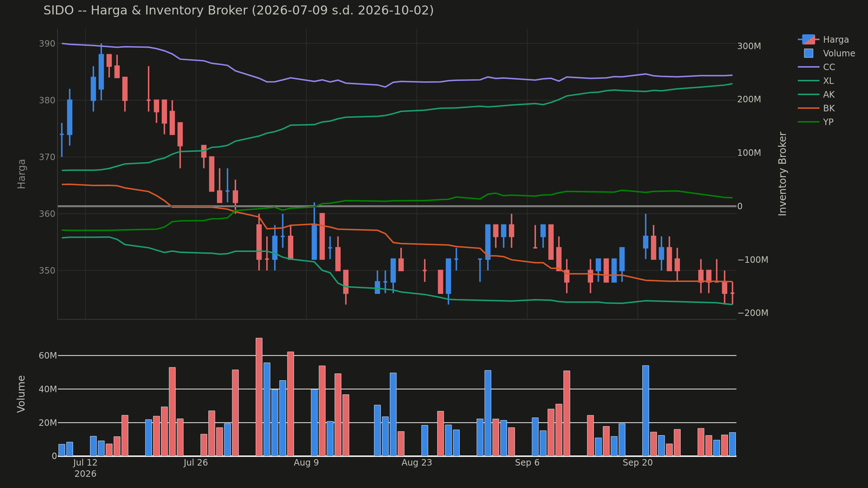Click the 390 price tick label
This screenshot has height=488, width=868.
[x=48, y=43]
